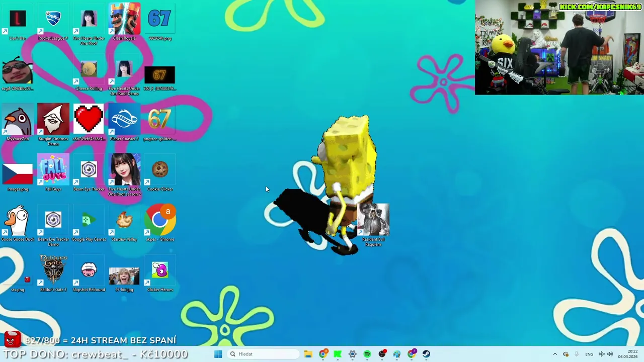Open OBS Studio from the taskbar

pos(382,354)
